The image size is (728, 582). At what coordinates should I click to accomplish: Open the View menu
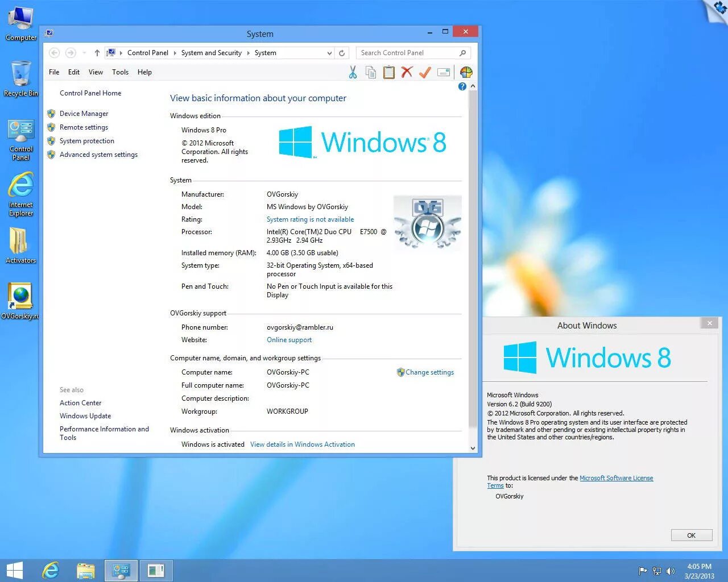click(96, 72)
